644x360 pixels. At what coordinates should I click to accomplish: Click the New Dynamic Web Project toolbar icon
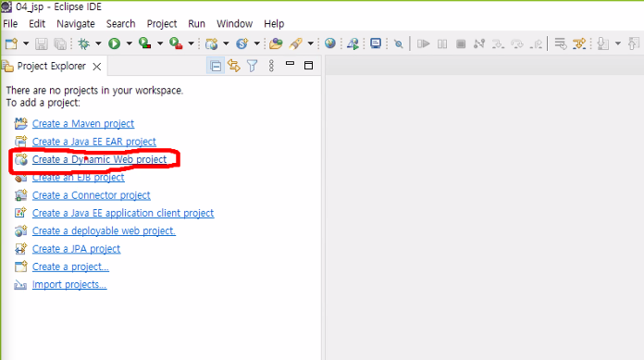click(212, 43)
